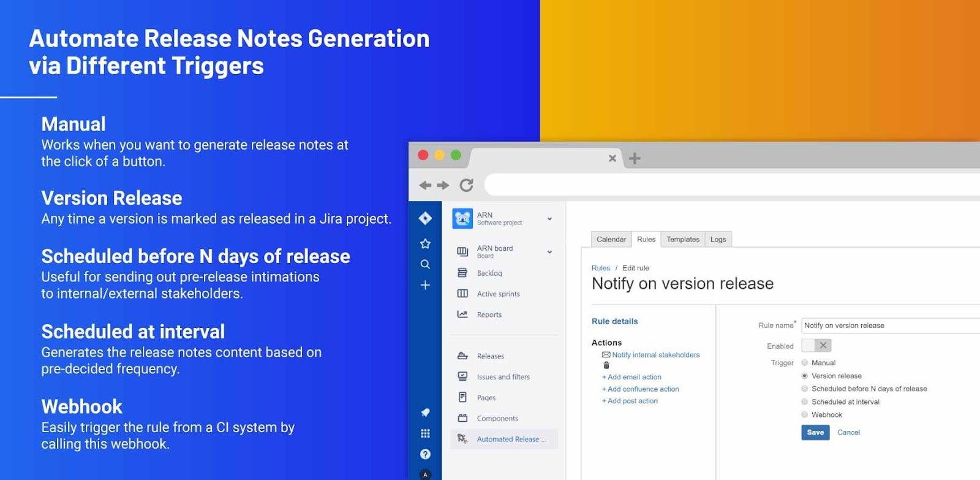Click Notify internal stakeholders action link

tap(656, 355)
